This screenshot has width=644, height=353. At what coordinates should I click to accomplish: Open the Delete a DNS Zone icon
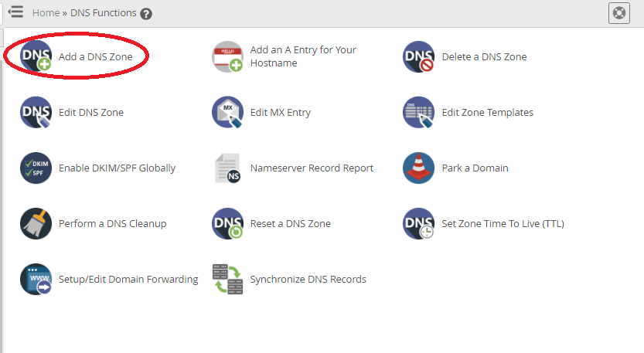(418, 57)
